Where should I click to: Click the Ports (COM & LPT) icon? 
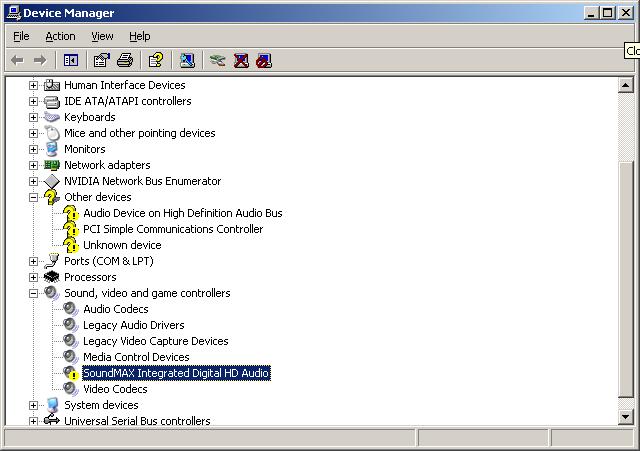click(52, 261)
